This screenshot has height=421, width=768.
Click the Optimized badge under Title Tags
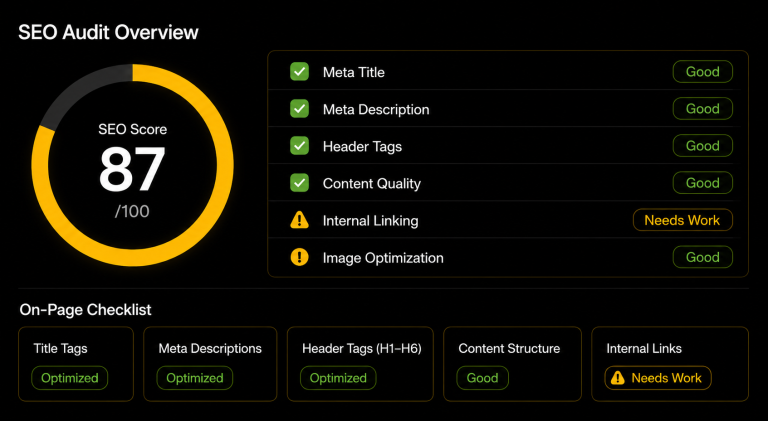70,378
